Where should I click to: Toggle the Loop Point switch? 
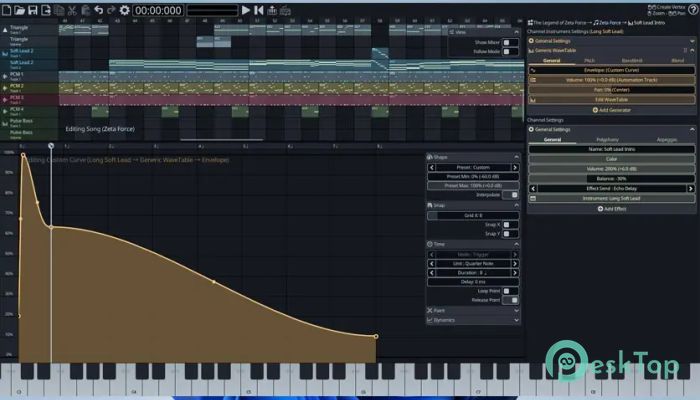510,291
